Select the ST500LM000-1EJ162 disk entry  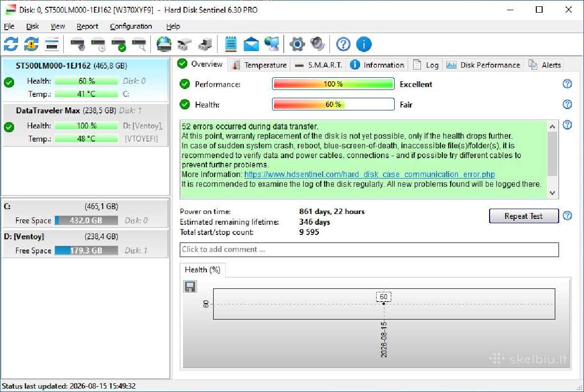point(85,79)
